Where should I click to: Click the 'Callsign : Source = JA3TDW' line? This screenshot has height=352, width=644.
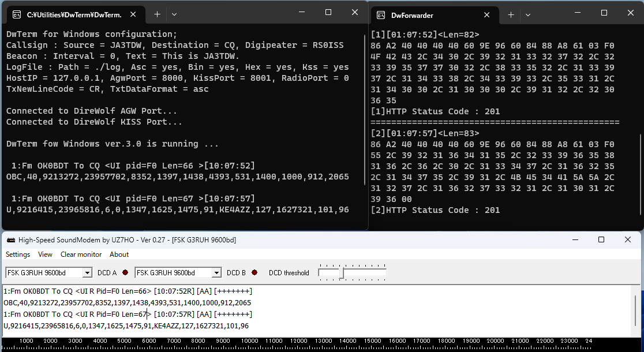click(174, 45)
